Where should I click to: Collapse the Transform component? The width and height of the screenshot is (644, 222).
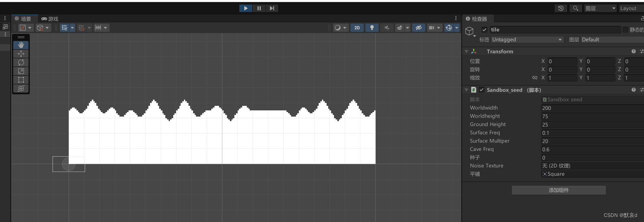(x=467, y=51)
